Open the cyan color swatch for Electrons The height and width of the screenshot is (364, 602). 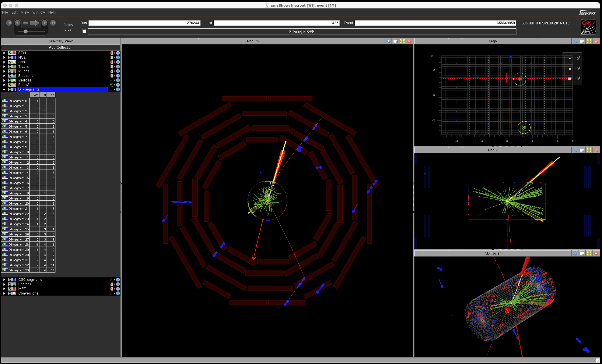pyautogui.click(x=14, y=76)
